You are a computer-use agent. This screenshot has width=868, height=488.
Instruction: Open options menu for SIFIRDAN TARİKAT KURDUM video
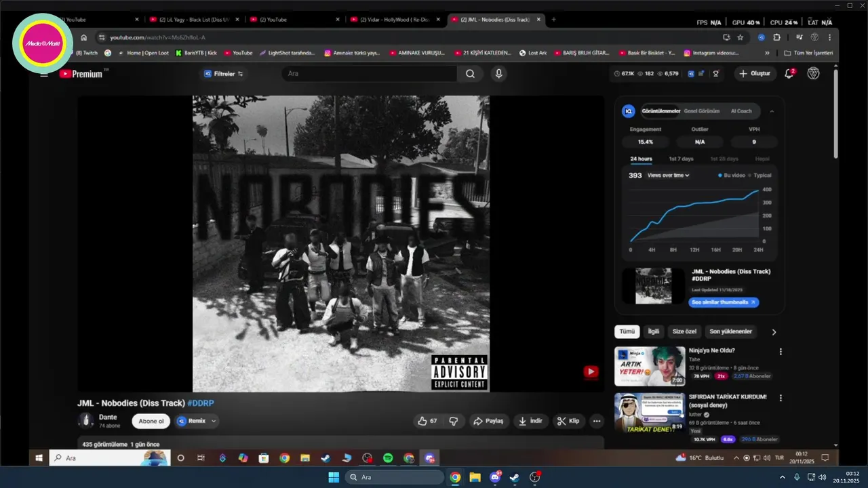(781, 398)
